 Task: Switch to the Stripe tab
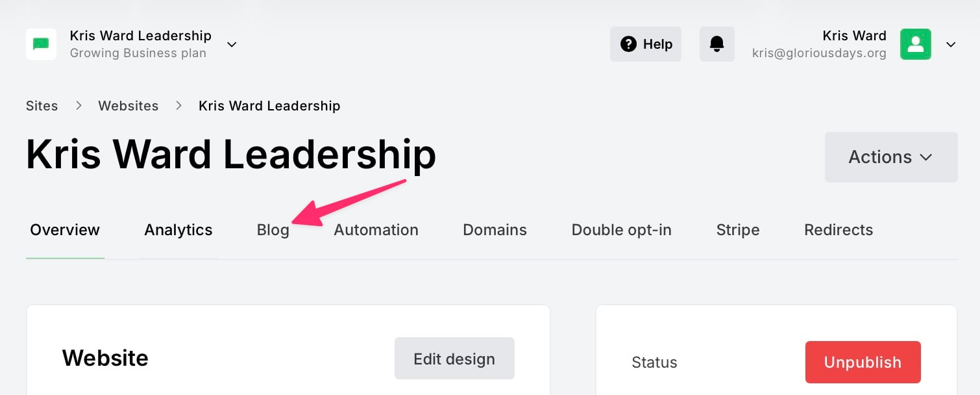[737, 230]
